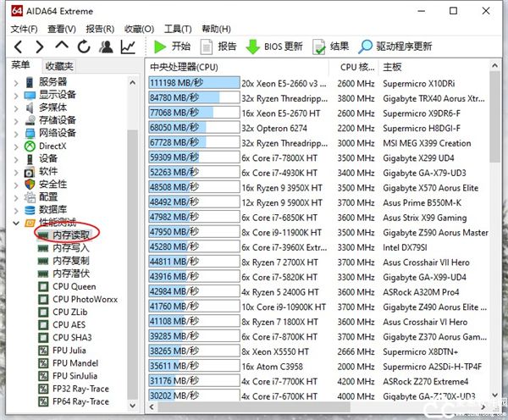
Task: Open the 查看(V) menu
Action: click(62, 29)
